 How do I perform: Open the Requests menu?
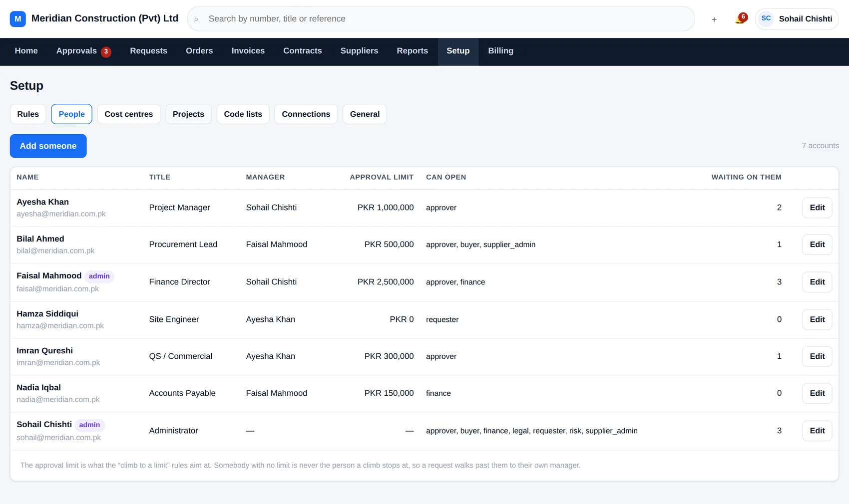point(149,51)
